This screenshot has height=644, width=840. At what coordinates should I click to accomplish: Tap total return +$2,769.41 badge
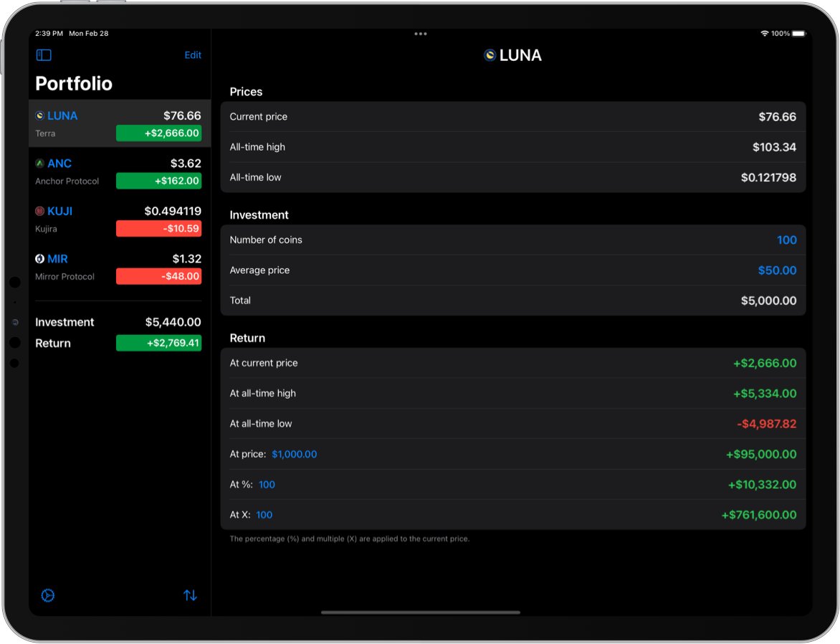point(159,344)
